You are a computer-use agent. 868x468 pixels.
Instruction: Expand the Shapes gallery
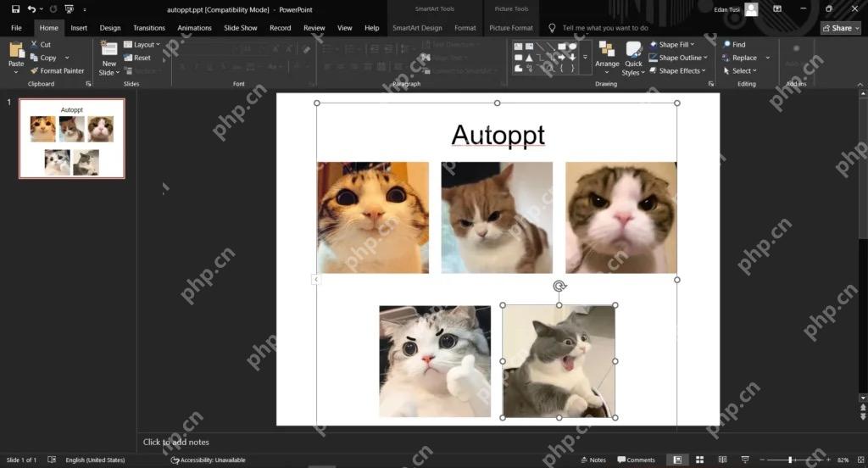point(585,57)
